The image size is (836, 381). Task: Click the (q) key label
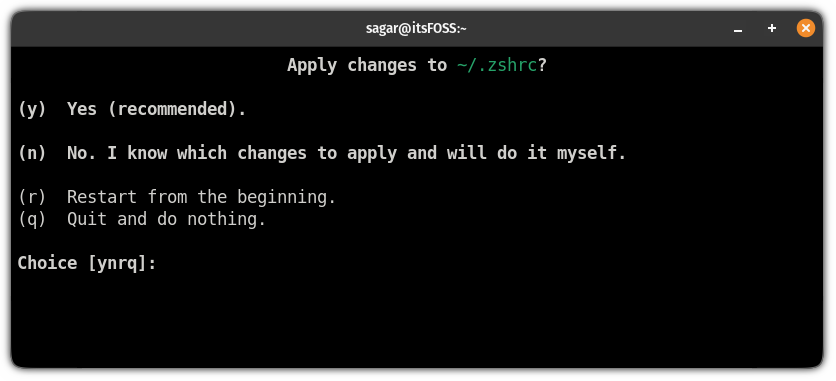(32, 219)
